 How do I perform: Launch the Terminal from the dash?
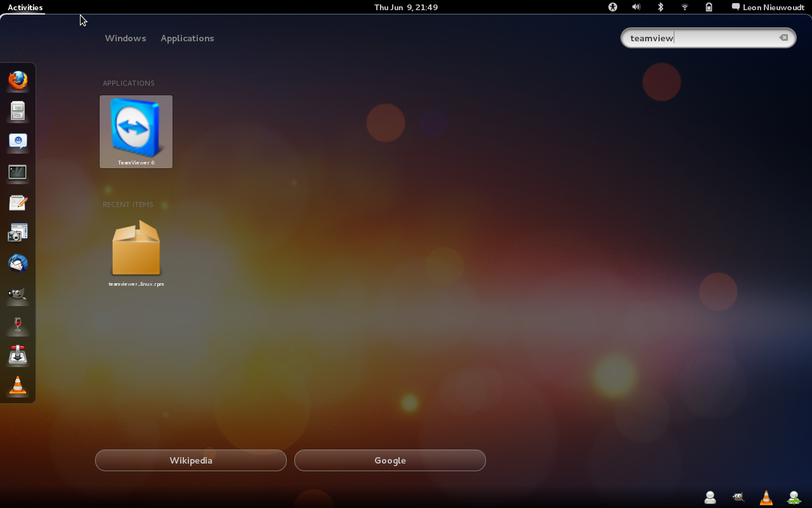[18, 172]
